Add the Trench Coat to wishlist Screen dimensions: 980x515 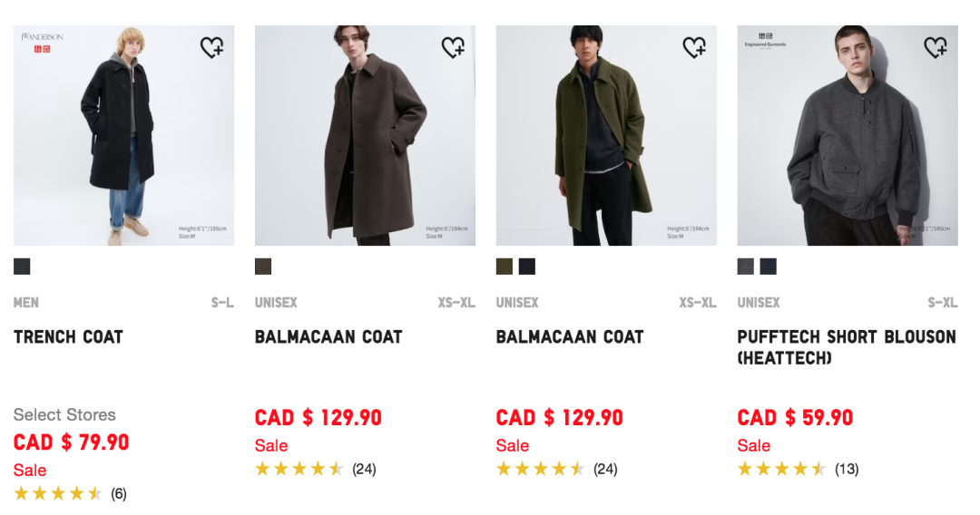click(x=211, y=46)
